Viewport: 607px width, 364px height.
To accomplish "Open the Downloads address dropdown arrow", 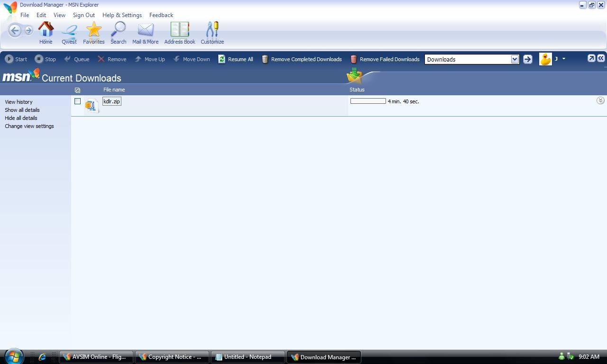I will [515, 59].
